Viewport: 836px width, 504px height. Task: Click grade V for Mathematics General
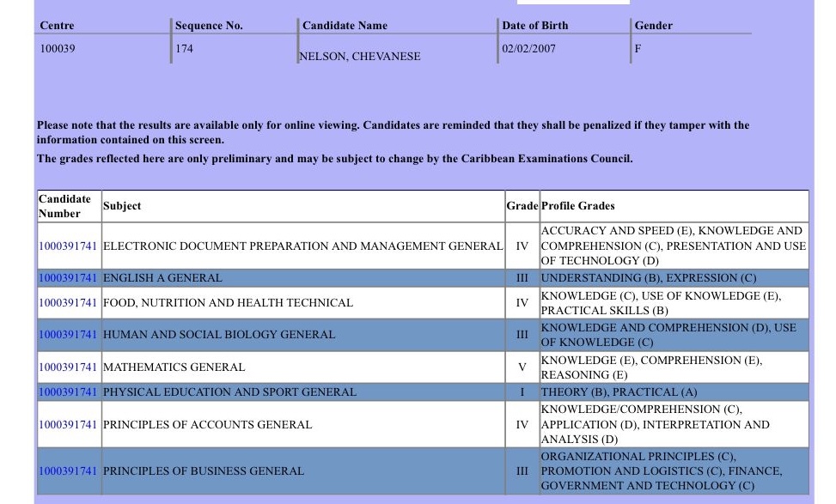point(522,367)
